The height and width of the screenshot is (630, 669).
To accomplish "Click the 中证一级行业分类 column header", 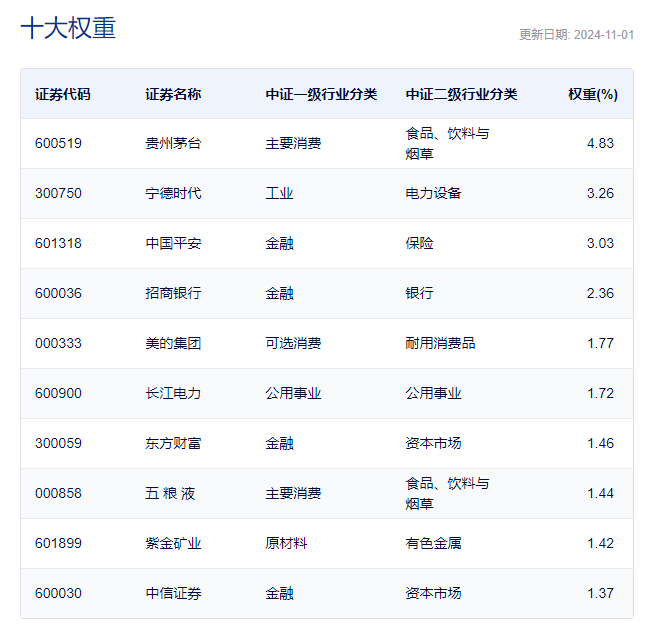I will (321, 94).
